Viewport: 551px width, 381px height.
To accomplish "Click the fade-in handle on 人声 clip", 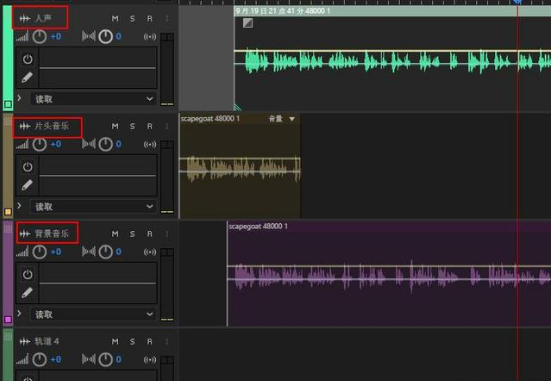I will tap(248, 23).
